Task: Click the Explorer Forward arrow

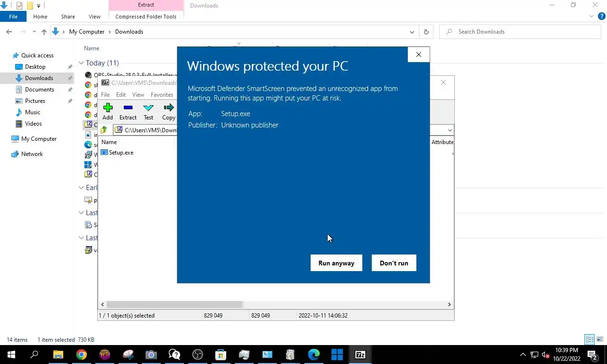Action: (23, 32)
